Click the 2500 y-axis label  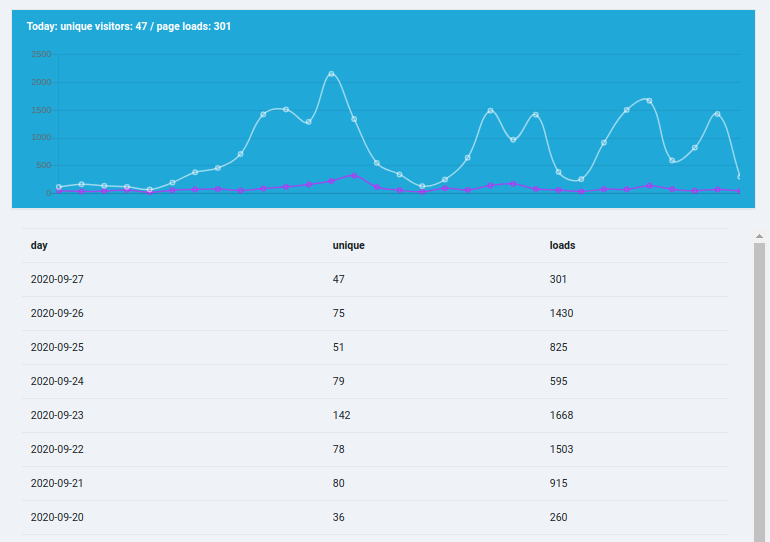(x=41, y=54)
